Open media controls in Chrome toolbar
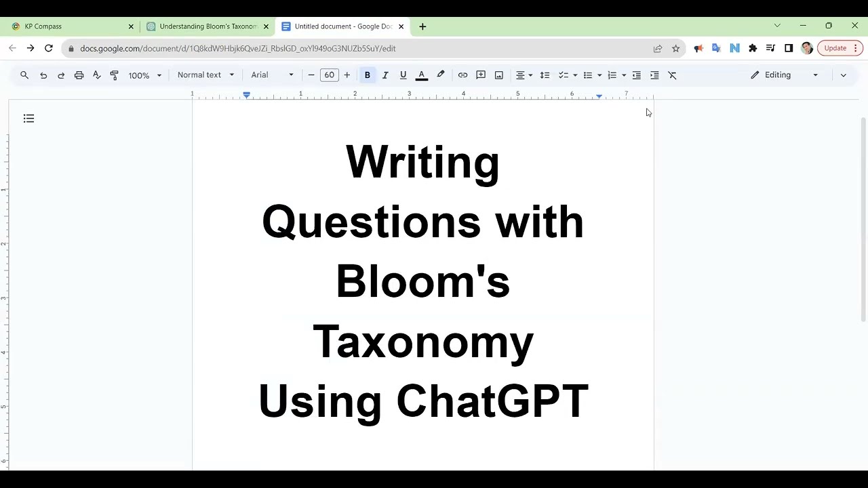 pos(770,48)
